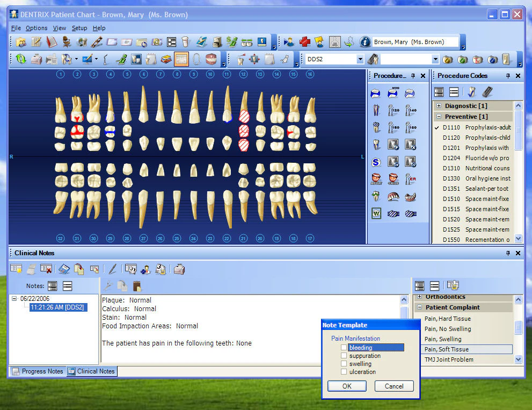Image resolution: width=532 pixels, height=410 pixels.
Task: Click the tooth-with-checkmark icon in Procedure Codes panel
Action: [471, 92]
